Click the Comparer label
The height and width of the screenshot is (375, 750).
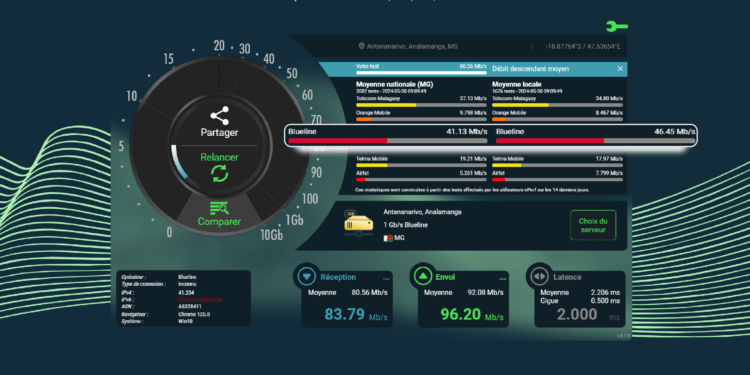coord(220,222)
